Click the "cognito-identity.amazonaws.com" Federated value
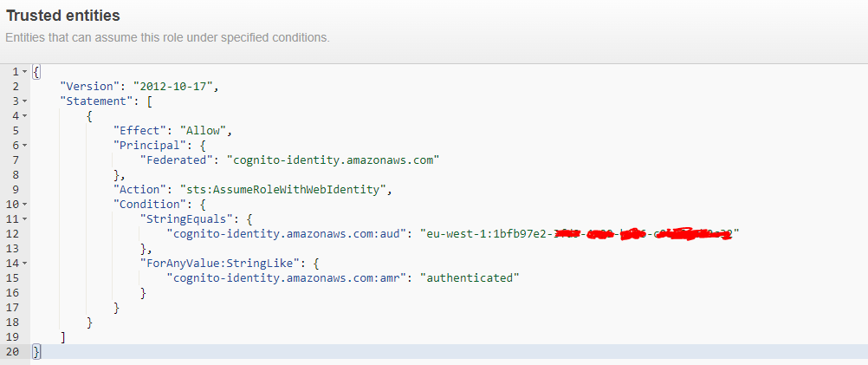Viewport: 868px width, 365px height. click(x=334, y=160)
